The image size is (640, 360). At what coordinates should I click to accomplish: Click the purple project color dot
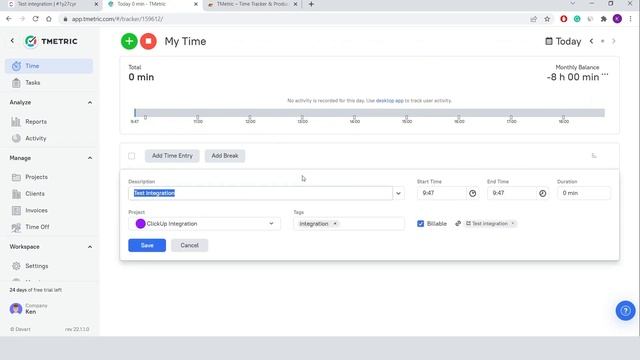(140, 224)
